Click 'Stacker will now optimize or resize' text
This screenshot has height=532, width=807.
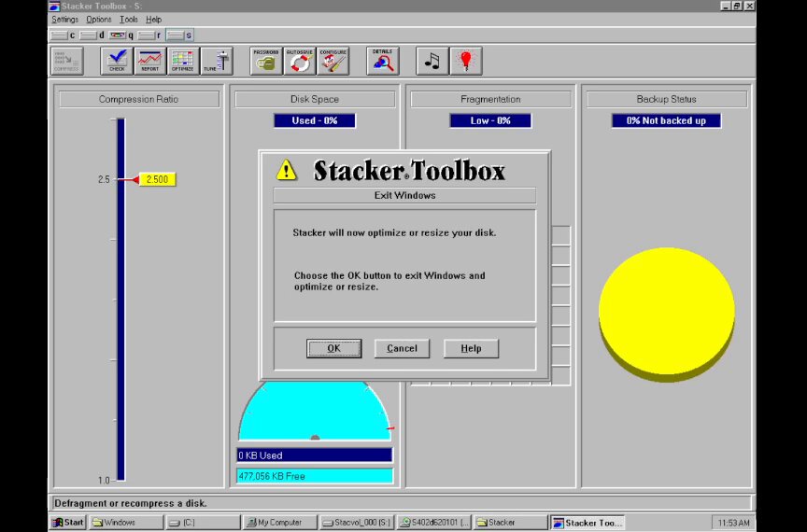394,232
